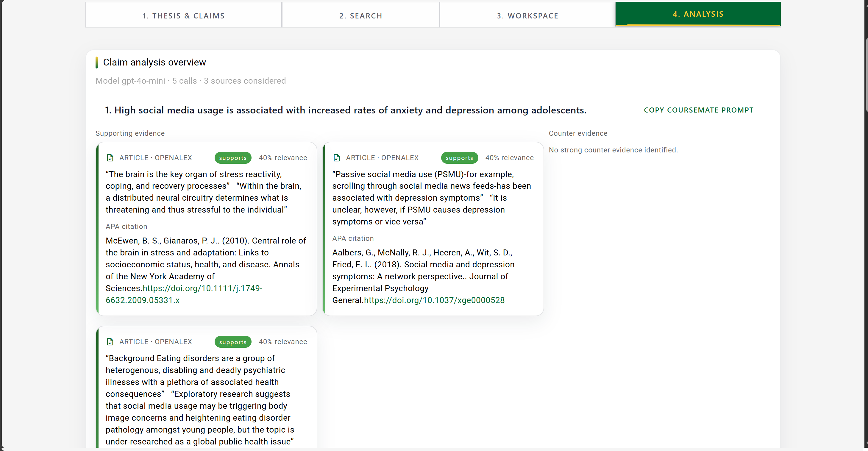Click the claim 1 heading about social media
This screenshot has width=868, height=451.
tap(345, 110)
